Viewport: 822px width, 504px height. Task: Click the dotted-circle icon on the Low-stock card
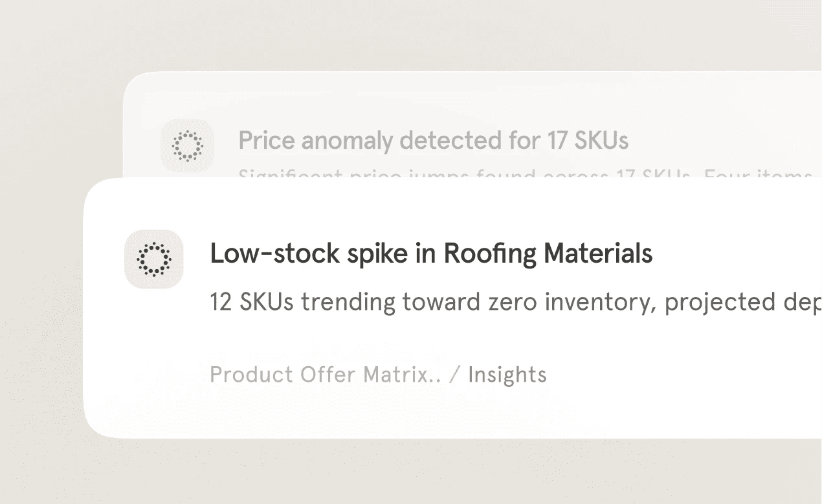(x=154, y=259)
